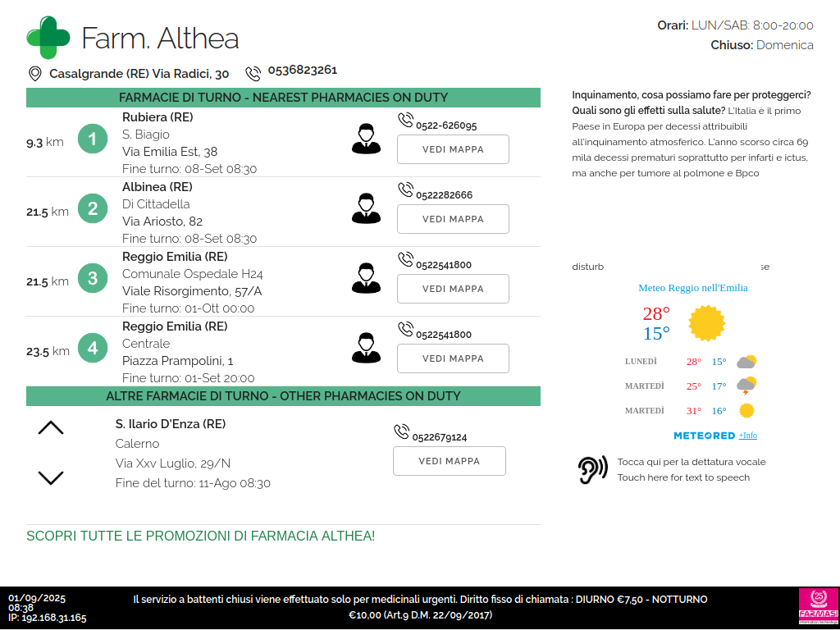Click the location pin icon near address
Image resolution: width=840 pixels, height=630 pixels.
tap(35, 74)
